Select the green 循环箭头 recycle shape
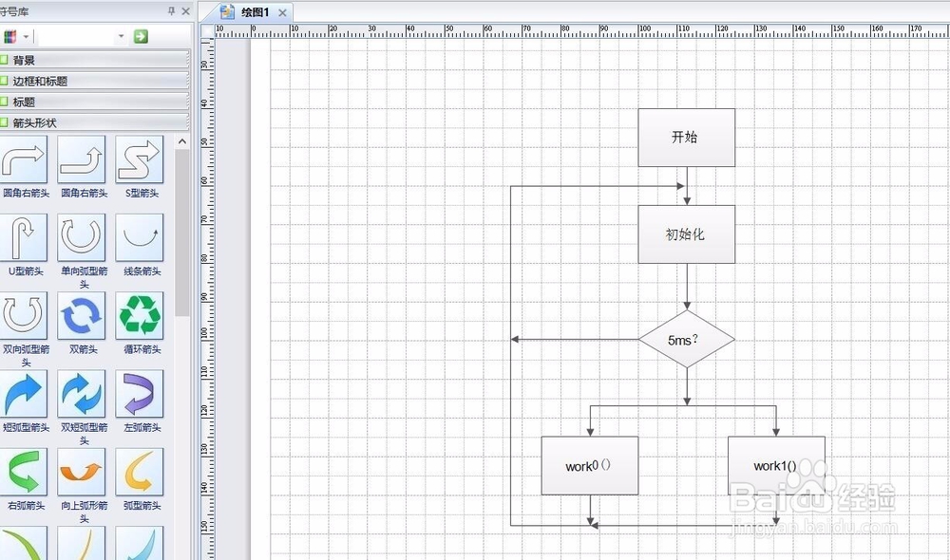 (x=140, y=315)
